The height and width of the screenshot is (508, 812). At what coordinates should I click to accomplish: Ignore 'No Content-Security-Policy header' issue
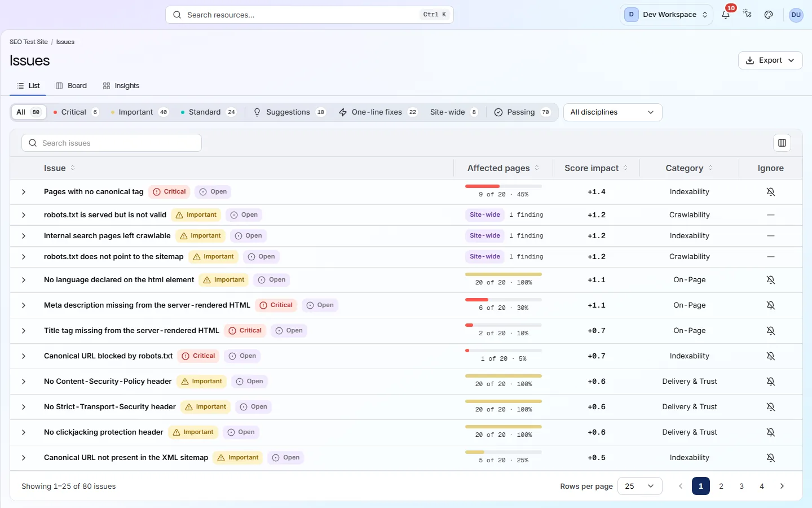771,382
